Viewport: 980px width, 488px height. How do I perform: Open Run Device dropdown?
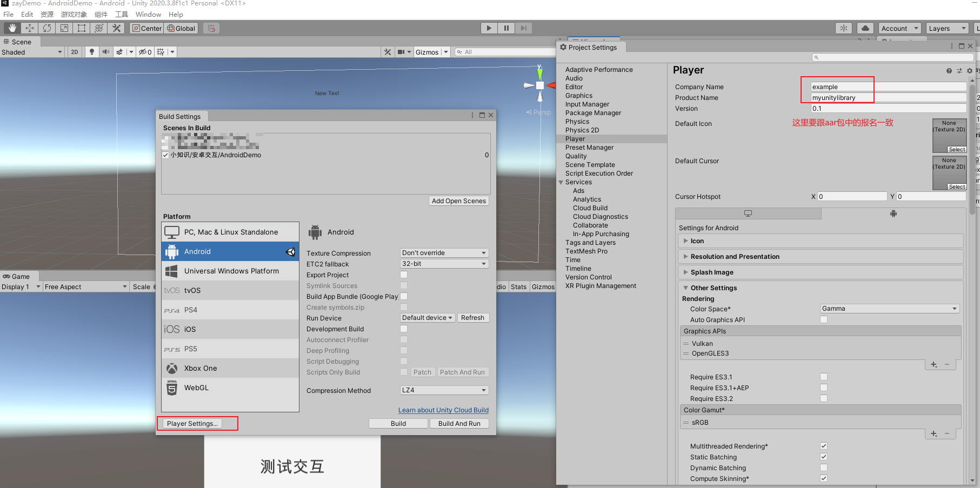(427, 318)
